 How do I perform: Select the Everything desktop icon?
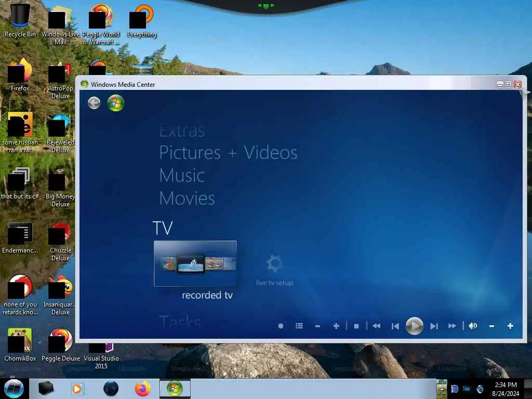(142, 20)
